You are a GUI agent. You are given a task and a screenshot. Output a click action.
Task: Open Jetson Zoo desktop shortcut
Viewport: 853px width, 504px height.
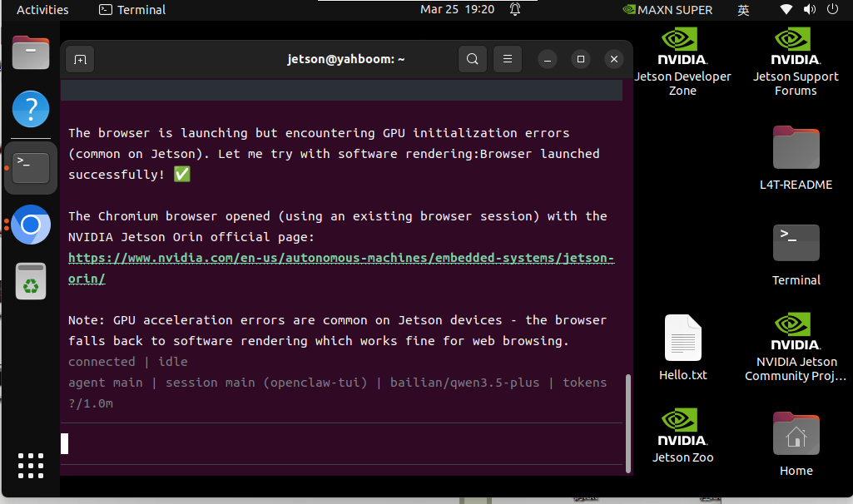pyautogui.click(x=682, y=436)
